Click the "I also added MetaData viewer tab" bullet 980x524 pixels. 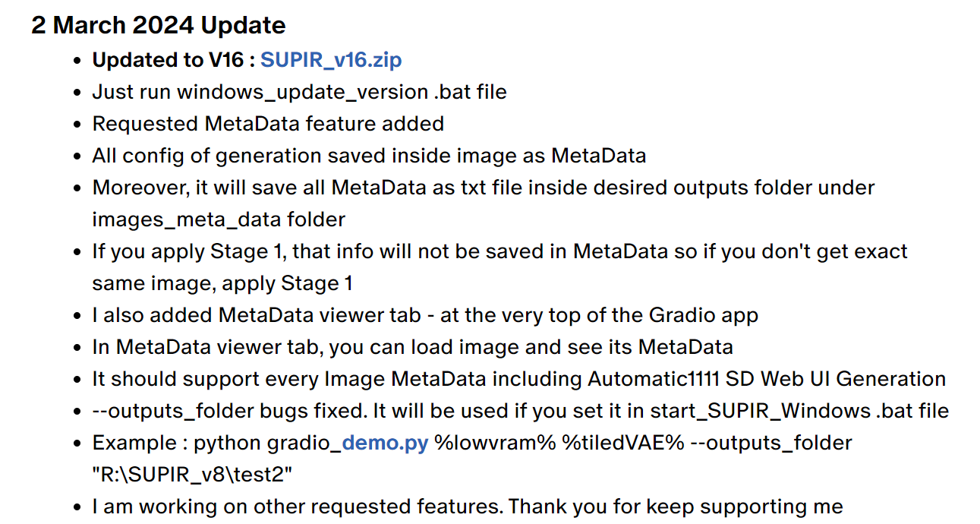(x=425, y=315)
